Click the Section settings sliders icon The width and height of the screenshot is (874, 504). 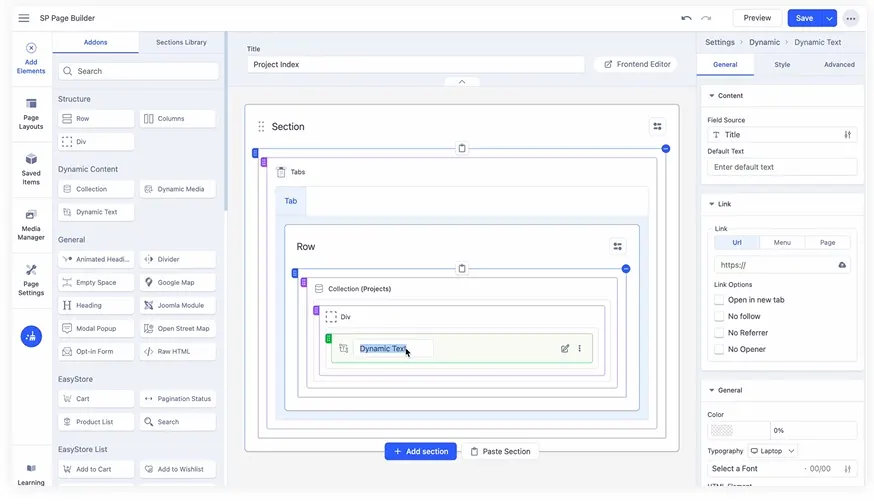coord(657,127)
